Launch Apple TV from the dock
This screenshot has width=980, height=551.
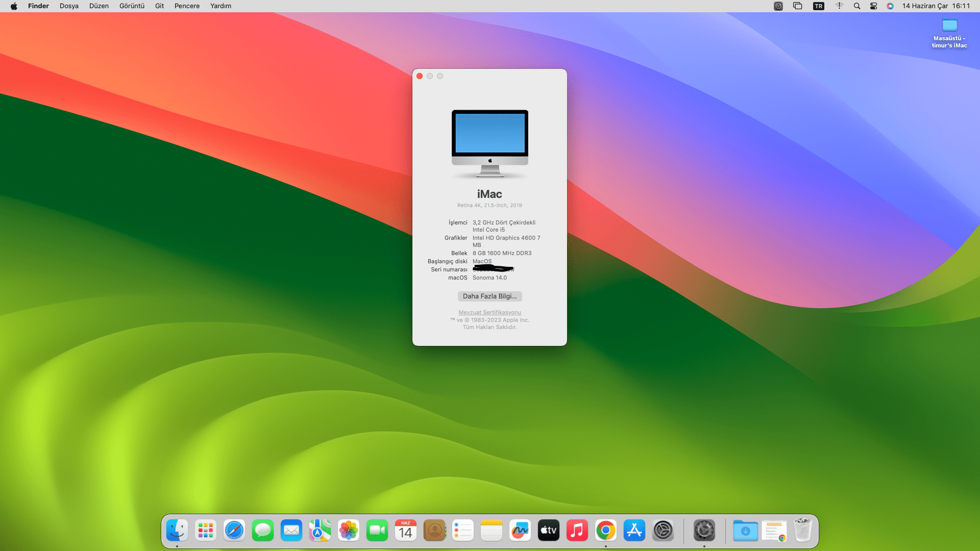pos(549,531)
